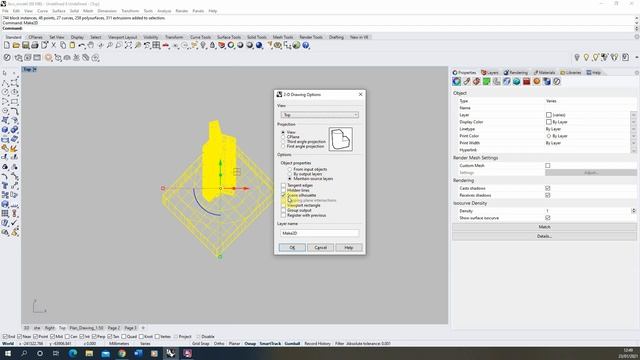Open the Curve menu in menu bar

pyautogui.click(x=42, y=11)
